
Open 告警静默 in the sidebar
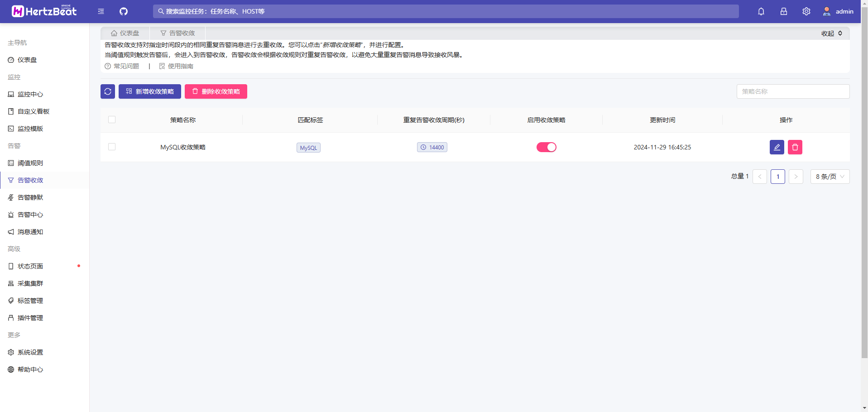pyautogui.click(x=44, y=197)
